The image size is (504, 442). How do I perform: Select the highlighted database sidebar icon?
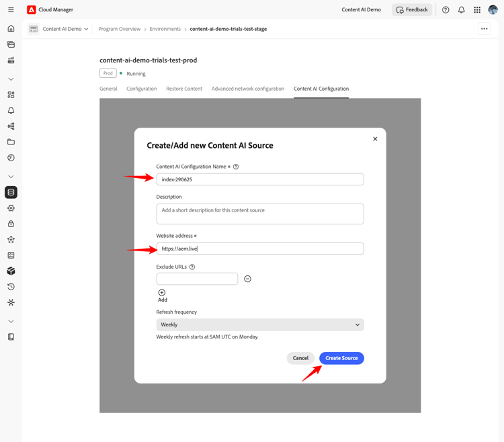click(11, 192)
